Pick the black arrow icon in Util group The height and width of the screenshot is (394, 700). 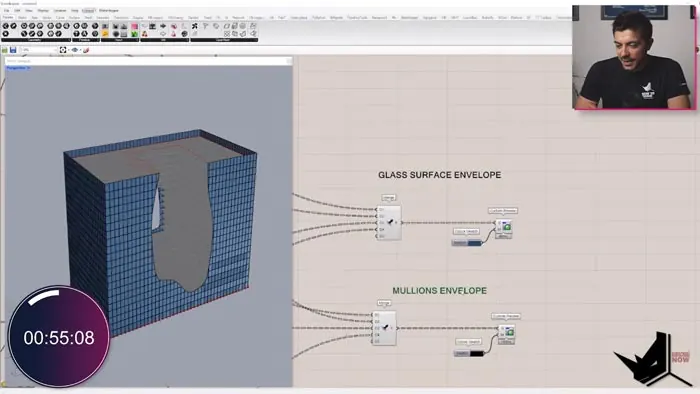click(x=163, y=26)
